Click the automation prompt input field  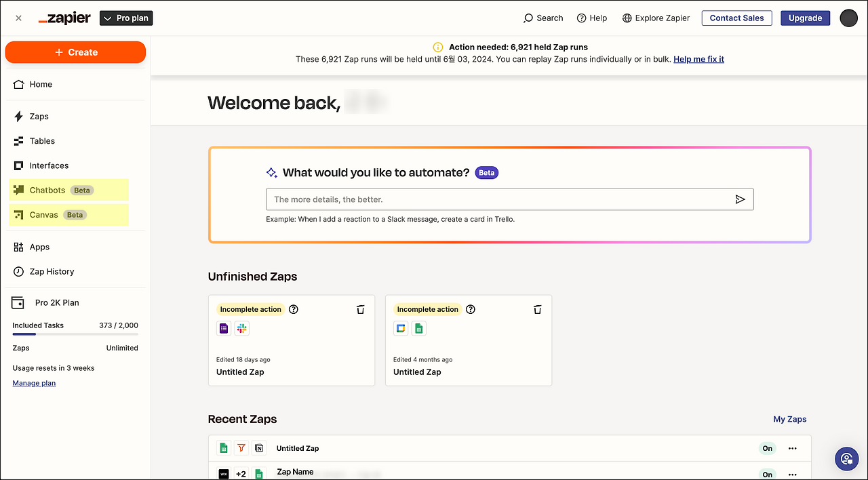[x=510, y=199]
